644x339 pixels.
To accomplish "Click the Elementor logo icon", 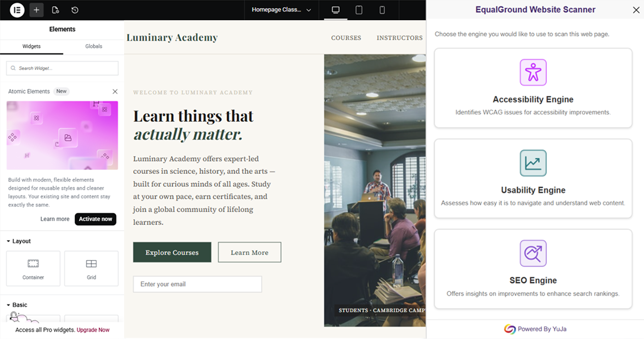I will pyautogui.click(x=17, y=10).
